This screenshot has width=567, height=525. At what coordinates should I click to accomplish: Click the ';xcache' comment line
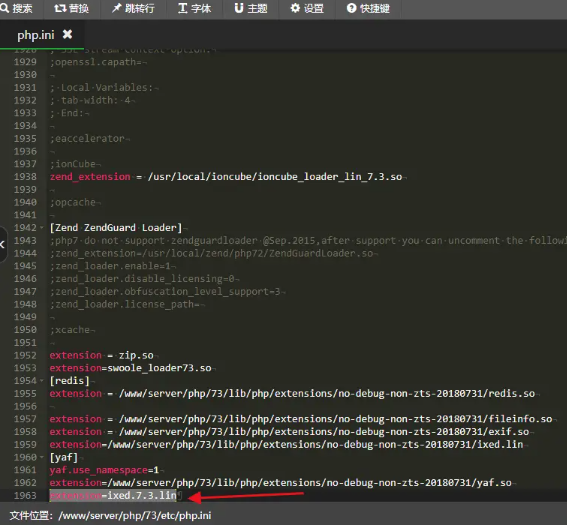tap(69, 330)
